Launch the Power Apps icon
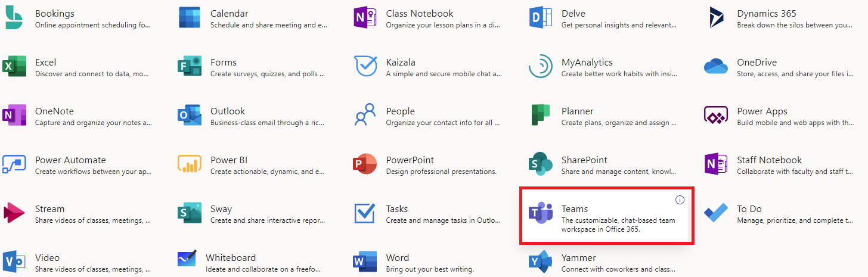868x277 pixels. pyautogui.click(x=716, y=115)
